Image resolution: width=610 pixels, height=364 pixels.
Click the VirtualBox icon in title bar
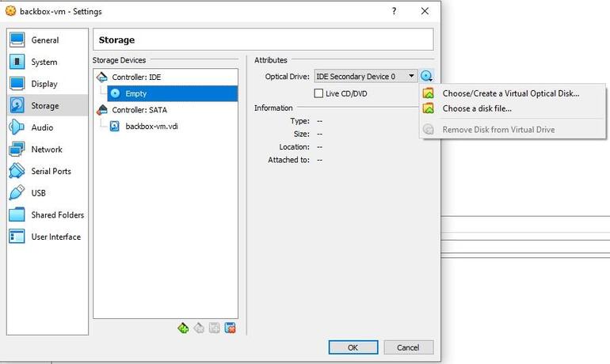pyautogui.click(x=11, y=11)
